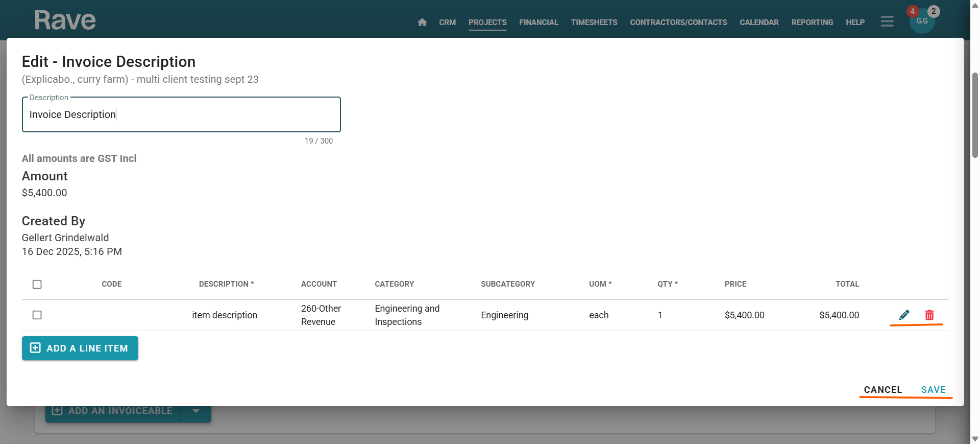The image size is (980, 444).
Task: Expand the Add an Invoiceable dropdown arrow
Action: 196,411
